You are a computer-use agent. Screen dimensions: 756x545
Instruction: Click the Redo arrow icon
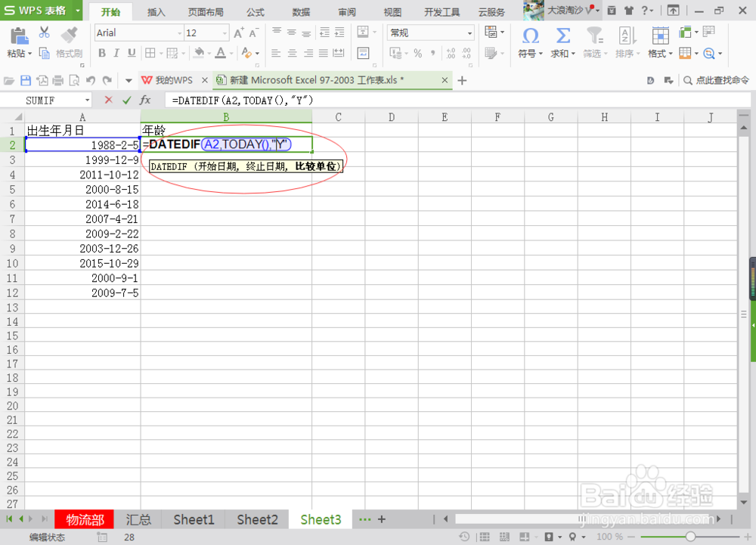107,80
